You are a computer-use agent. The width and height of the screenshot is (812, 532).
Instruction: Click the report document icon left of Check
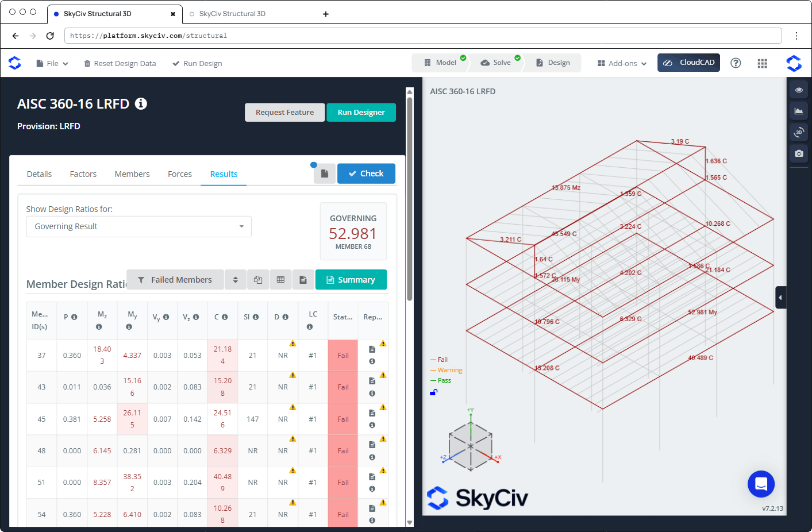325,174
